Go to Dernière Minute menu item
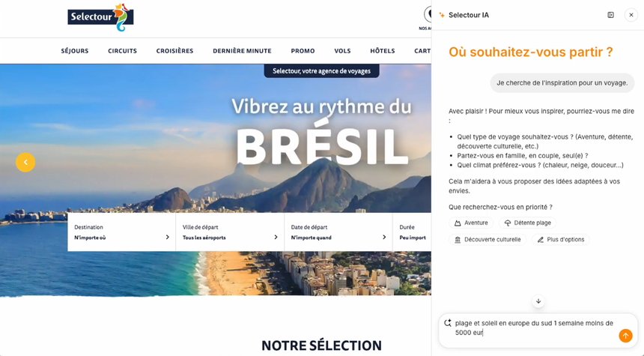 [242, 51]
